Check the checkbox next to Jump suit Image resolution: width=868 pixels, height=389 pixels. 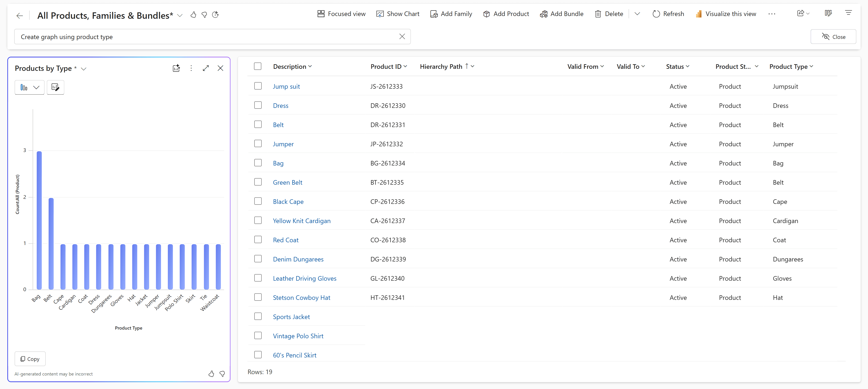click(258, 86)
